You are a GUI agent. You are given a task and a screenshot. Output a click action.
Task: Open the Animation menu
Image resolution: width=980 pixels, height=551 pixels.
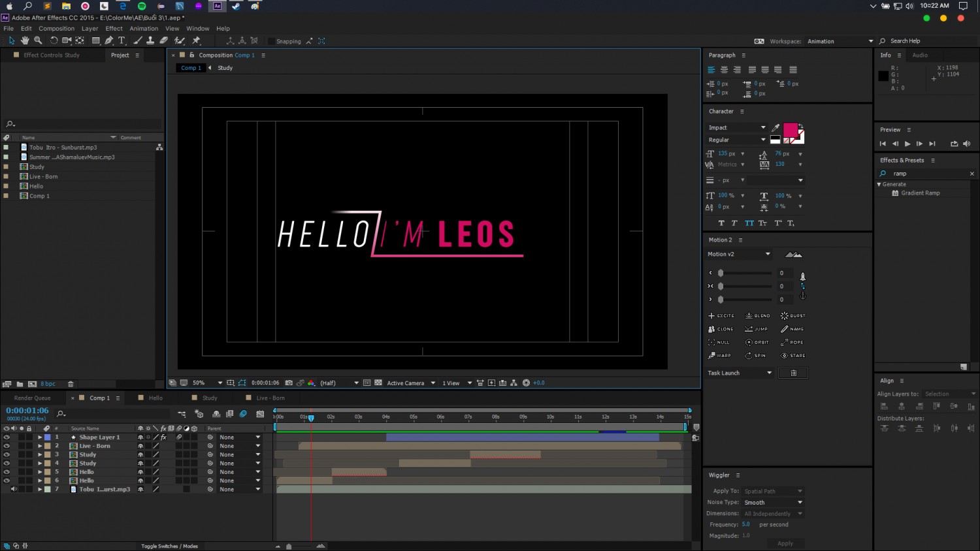pyautogui.click(x=144, y=29)
